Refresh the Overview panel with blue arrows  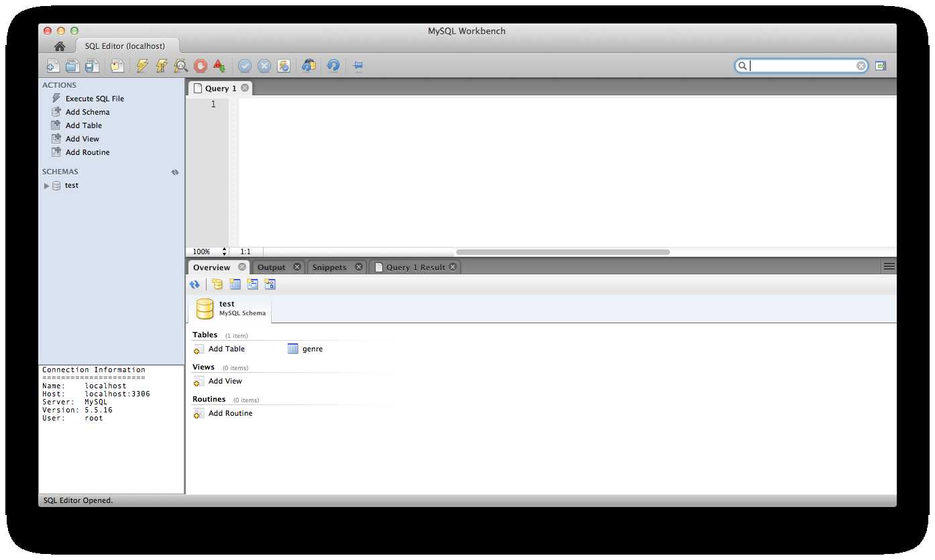coord(195,284)
